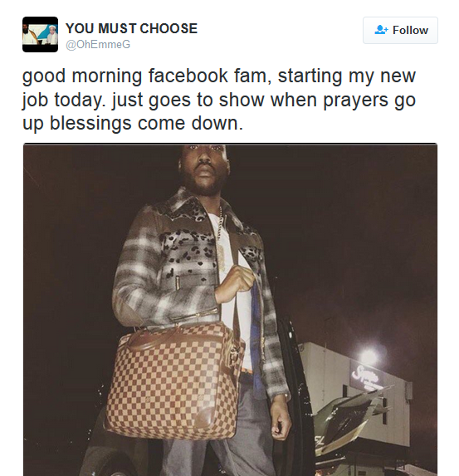Click the add-person icon inside Follow
Screen dimensions: 459x476
381,30
